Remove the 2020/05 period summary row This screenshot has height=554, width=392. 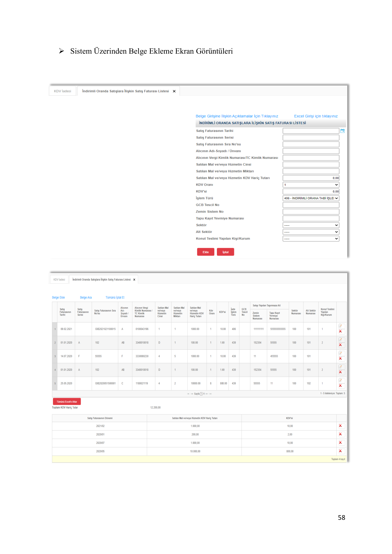(x=340, y=451)
